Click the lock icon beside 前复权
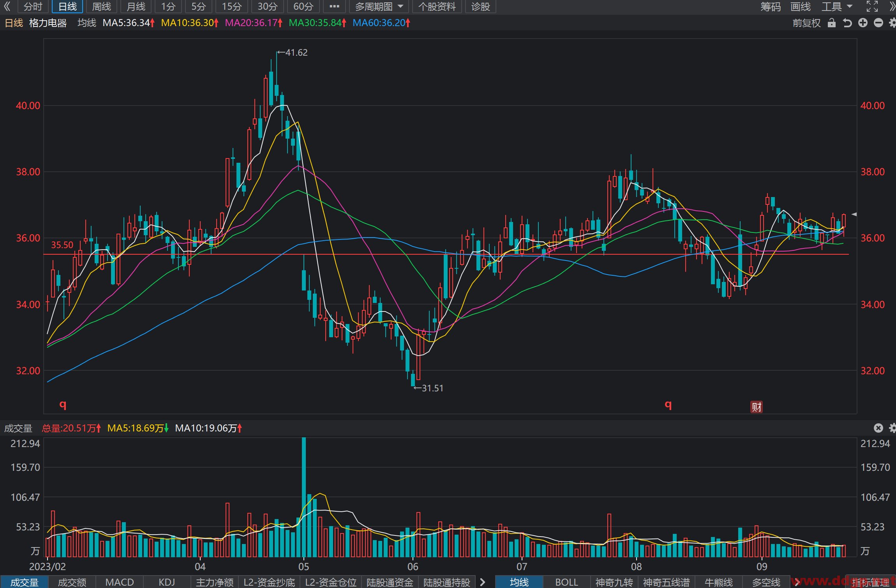896x588 pixels. pyautogui.click(x=832, y=23)
